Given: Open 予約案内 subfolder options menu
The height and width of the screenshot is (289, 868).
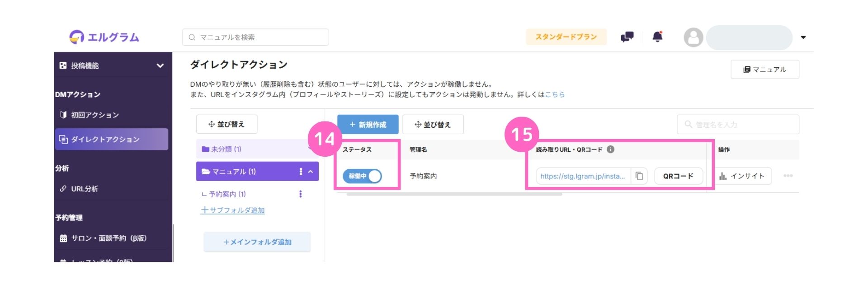Looking at the screenshot, I should click(300, 194).
